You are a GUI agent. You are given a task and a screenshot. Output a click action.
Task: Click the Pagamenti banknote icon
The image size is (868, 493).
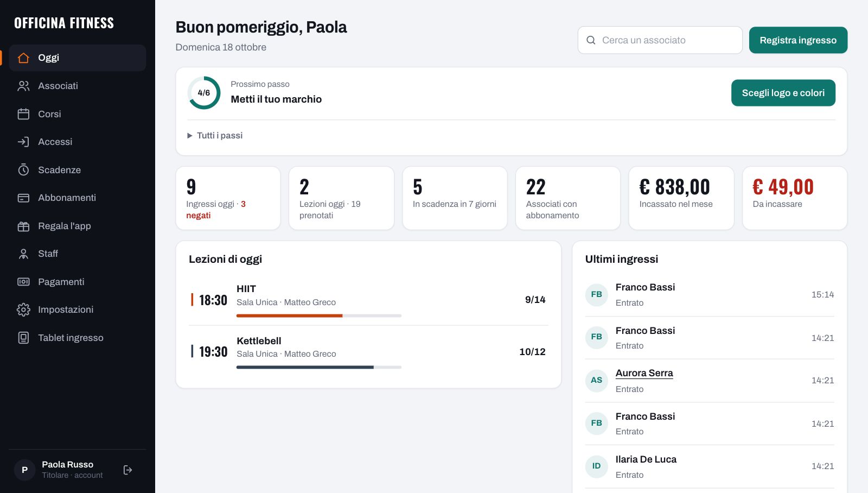click(x=23, y=282)
